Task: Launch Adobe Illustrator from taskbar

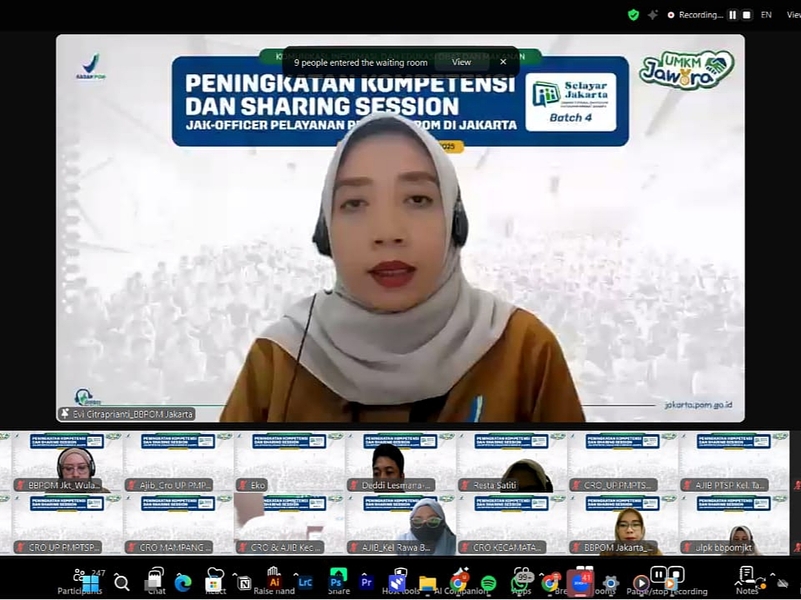Action: click(274, 582)
